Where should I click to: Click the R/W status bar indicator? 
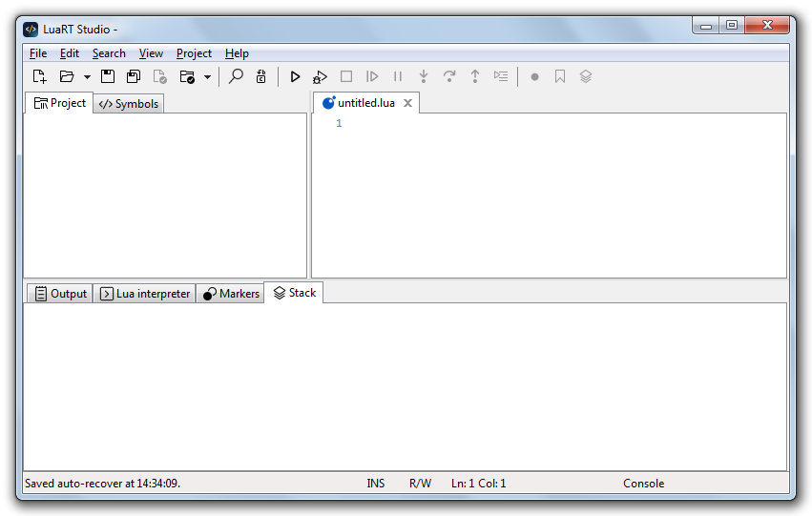(420, 484)
